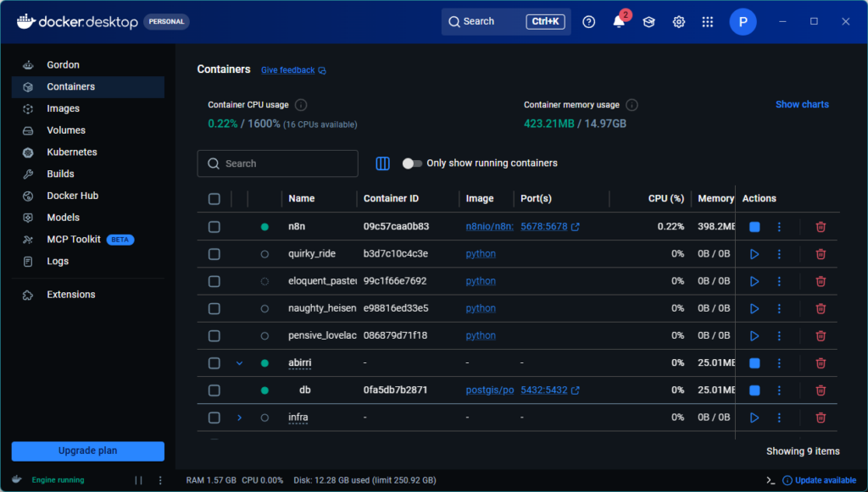Open Gordon in sidebar
868x492 pixels.
tap(88, 64)
